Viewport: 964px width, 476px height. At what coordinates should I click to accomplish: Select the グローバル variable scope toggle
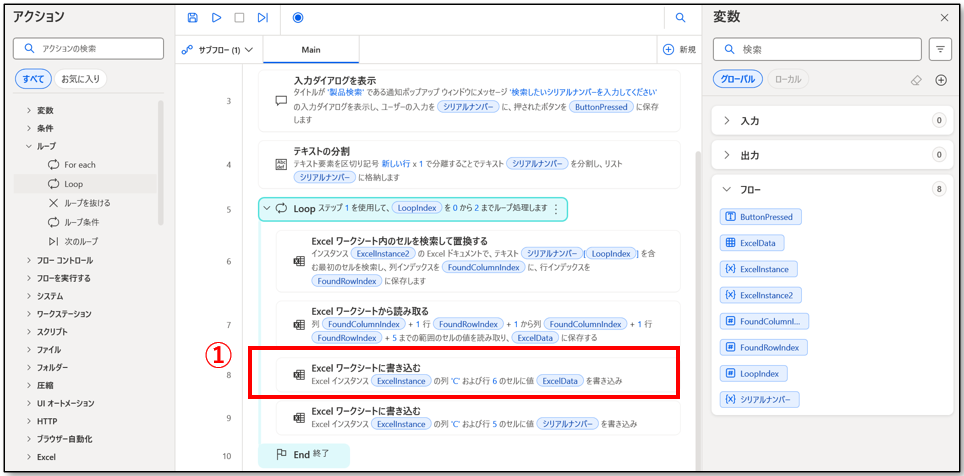tap(739, 79)
